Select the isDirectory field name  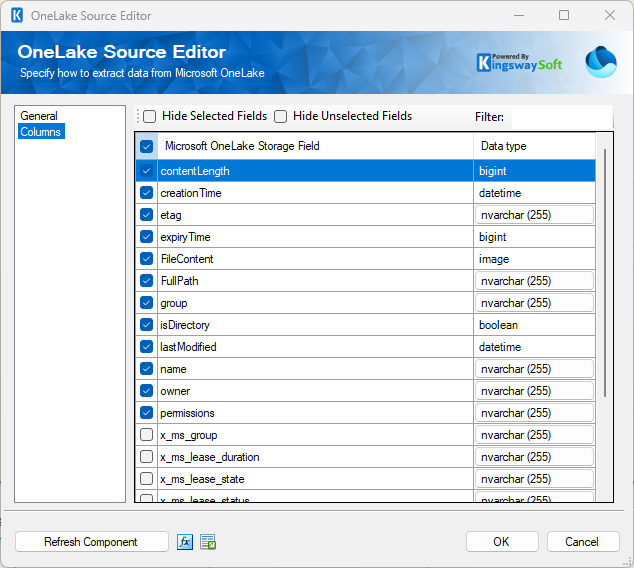[x=185, y=325]
